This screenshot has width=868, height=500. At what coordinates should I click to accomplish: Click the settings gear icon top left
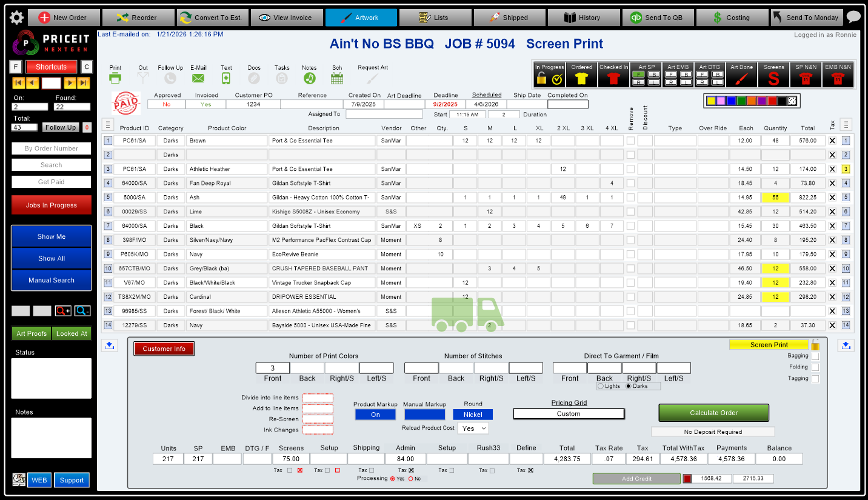pos(16,17)
